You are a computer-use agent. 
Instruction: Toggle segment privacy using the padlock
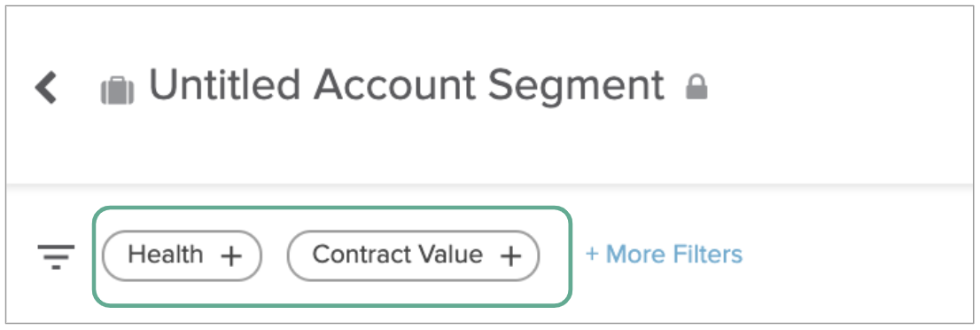pos(696,87)
